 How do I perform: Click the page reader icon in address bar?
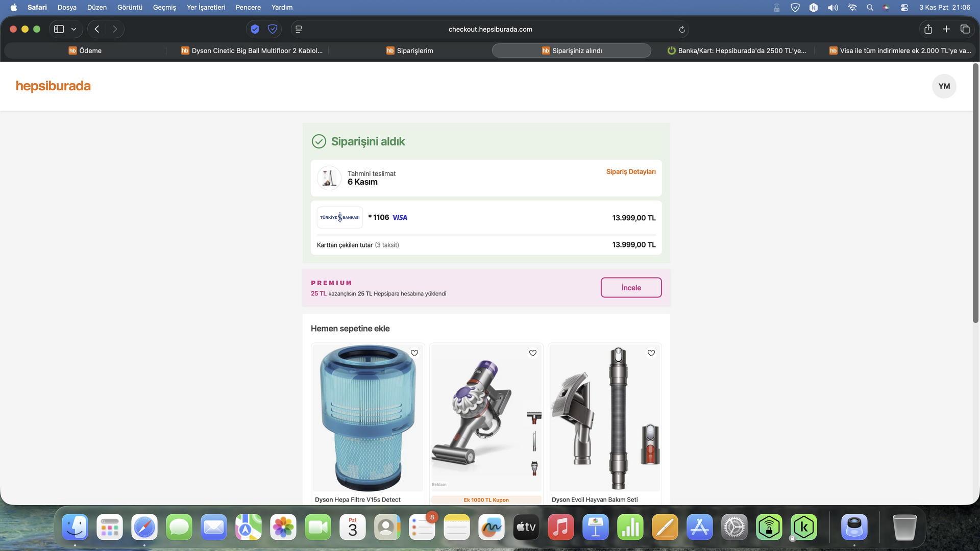click(x=299, y=29)
